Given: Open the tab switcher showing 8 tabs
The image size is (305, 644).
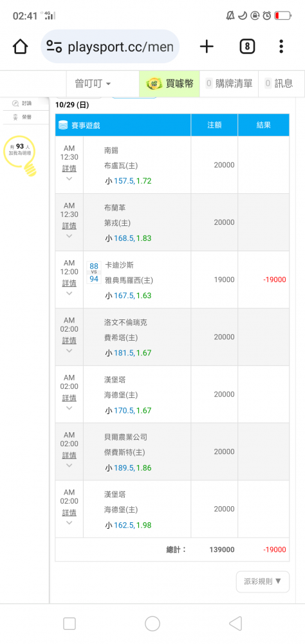Looking at the screenshot, I should point(247,47).
